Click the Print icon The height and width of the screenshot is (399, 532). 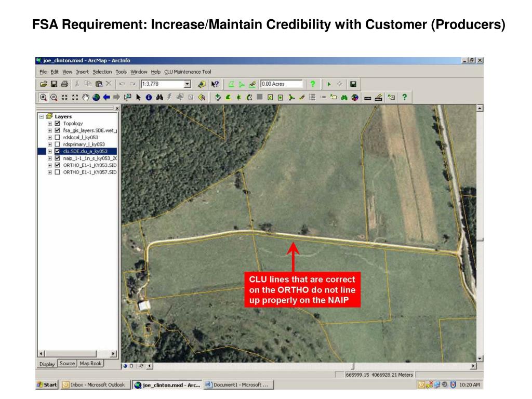[64, 84]
